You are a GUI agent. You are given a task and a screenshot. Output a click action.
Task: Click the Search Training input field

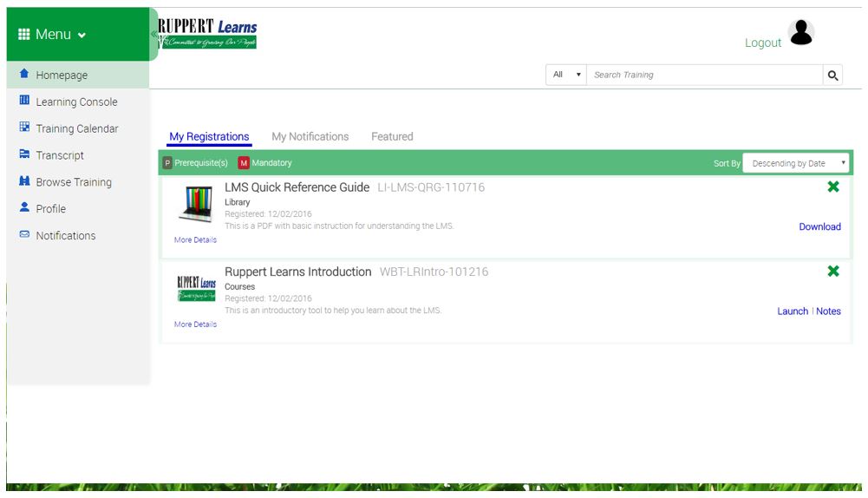tap(705, 75)
